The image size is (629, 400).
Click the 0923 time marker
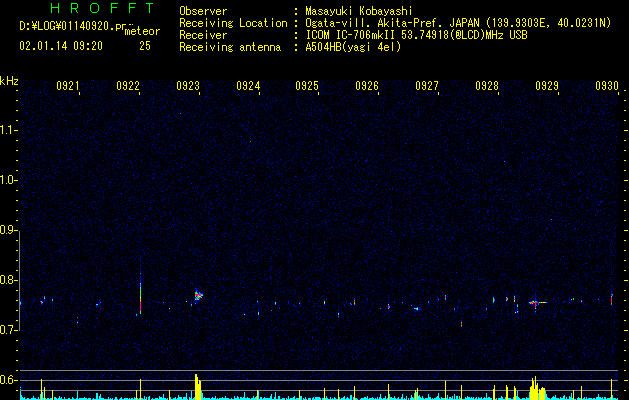188,85
